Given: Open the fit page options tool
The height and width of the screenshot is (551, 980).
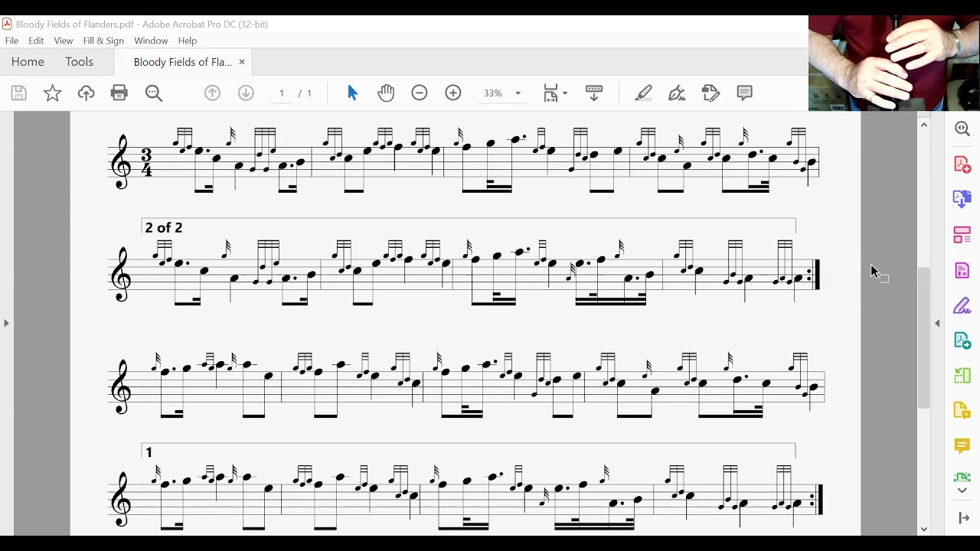Looking at the screenshot, I should tap(554, 93).
